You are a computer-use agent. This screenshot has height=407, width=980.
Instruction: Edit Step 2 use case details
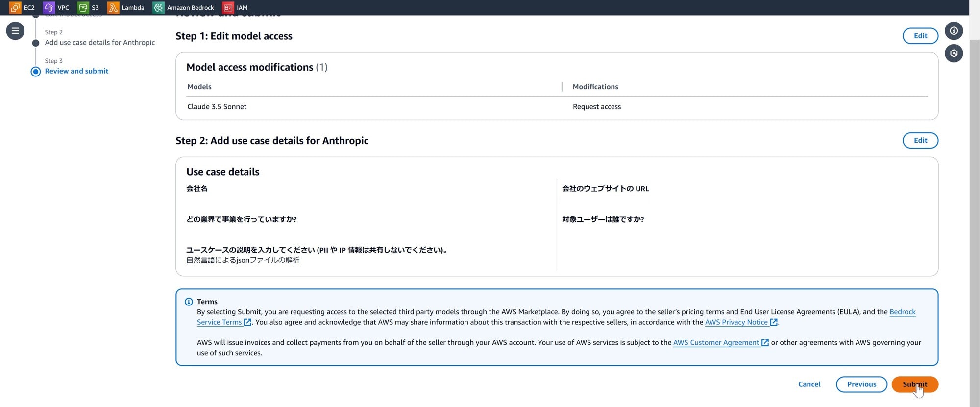920,141
